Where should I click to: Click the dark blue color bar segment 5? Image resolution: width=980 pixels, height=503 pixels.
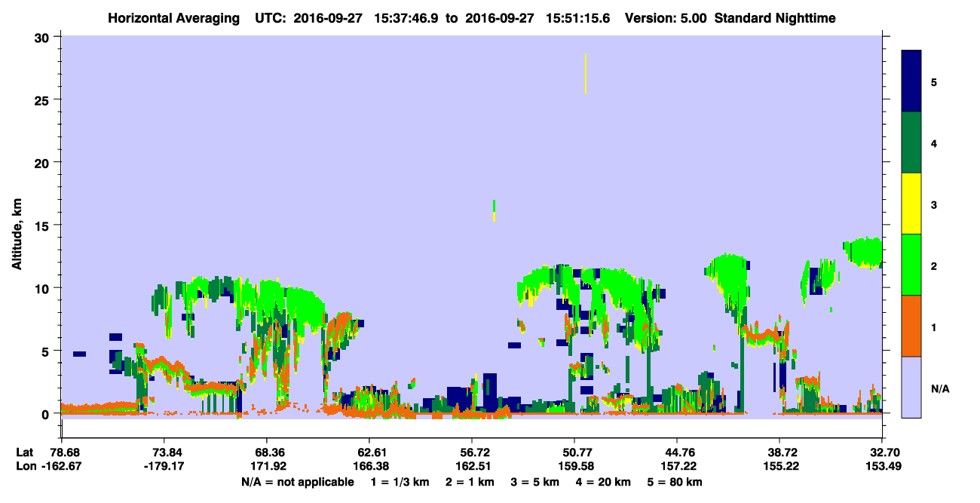(911, 81)
